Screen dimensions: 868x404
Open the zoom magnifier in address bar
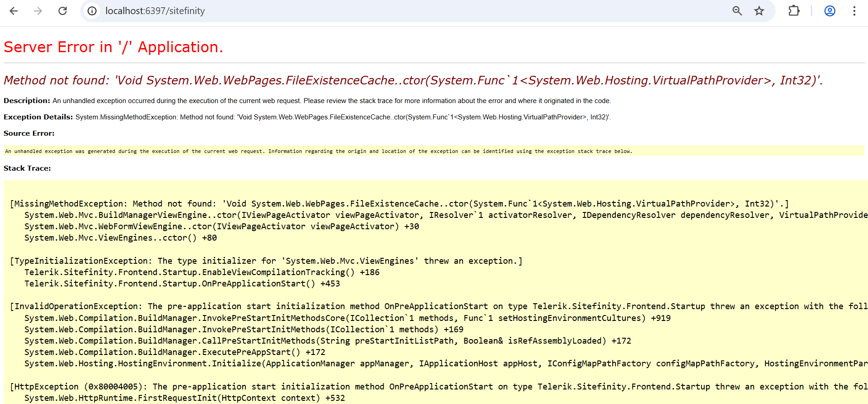[737, 11]
